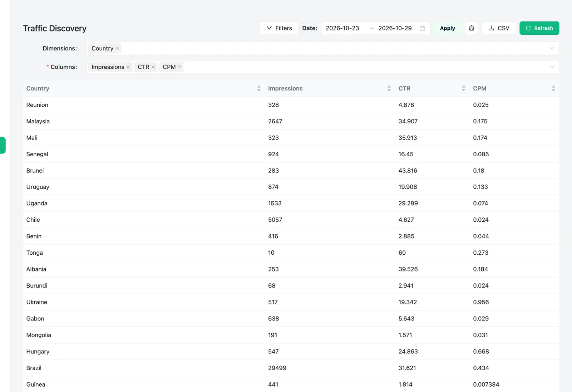Viewport: 572px width, 392px height.
Task: Select the Chile row name
Action: pyautogui.click(x=33, y=220)
